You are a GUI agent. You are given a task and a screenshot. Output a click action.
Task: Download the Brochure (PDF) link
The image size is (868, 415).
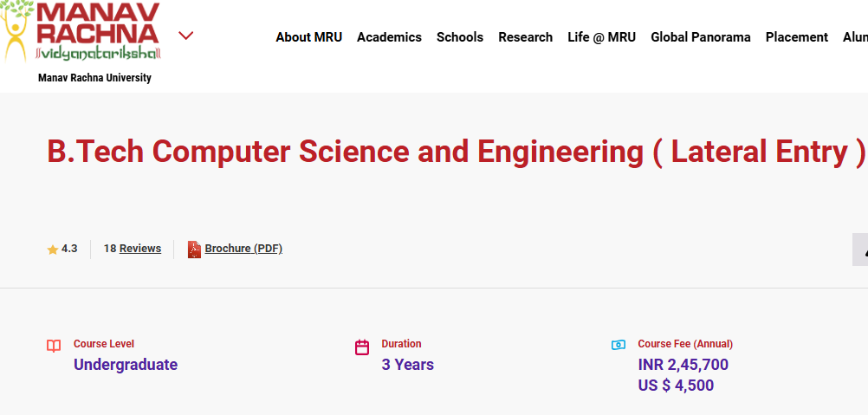point(243,249)
